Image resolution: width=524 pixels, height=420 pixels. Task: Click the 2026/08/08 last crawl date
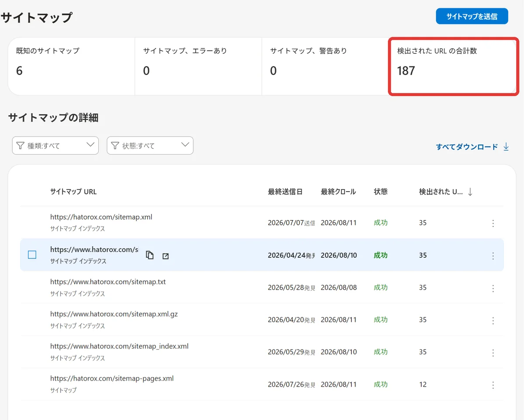tap(338, 288)
